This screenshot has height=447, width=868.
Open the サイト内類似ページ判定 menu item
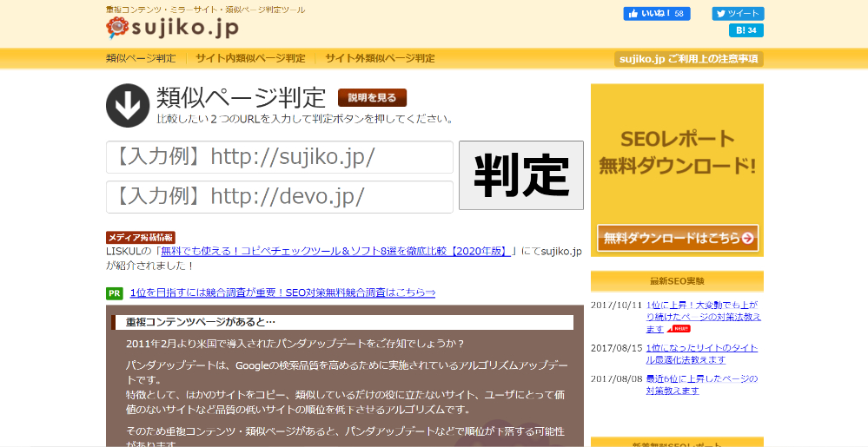pyautogui.click(x=250, y=58)
